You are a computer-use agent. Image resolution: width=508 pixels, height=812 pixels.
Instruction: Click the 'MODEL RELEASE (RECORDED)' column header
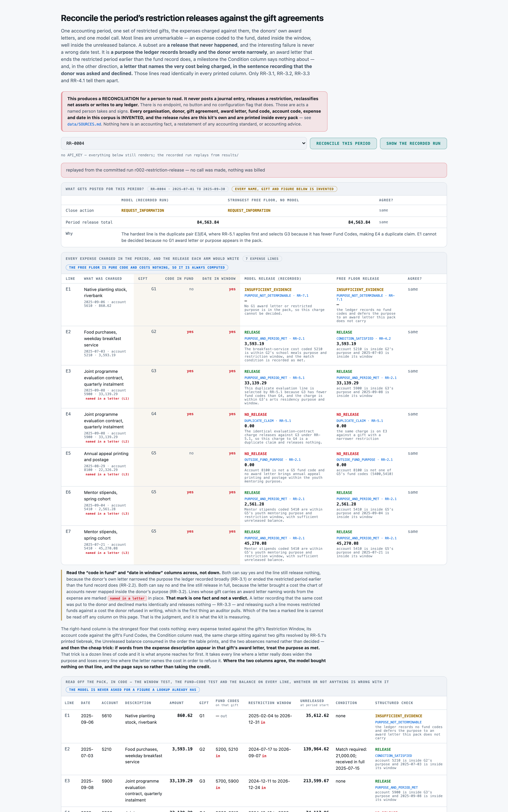272,279
